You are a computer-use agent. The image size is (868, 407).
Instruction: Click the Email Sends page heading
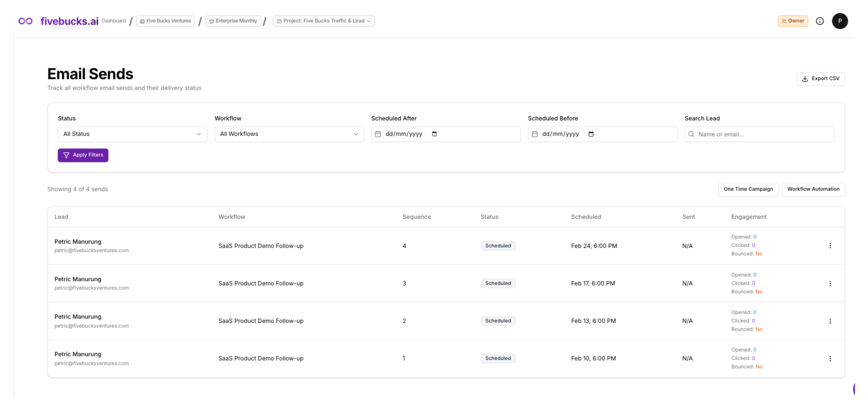click(x=90, y=74)
